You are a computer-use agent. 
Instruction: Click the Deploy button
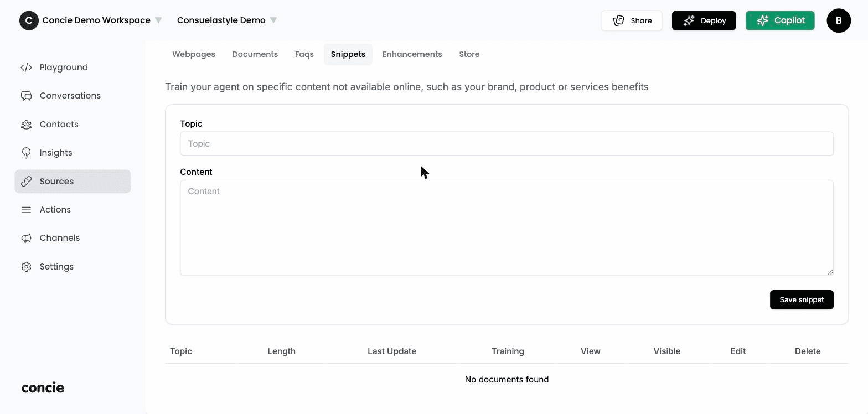coord(704,20)
